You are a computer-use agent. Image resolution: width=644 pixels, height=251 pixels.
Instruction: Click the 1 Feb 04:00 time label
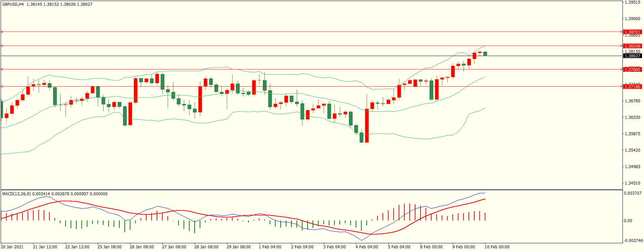coord(270,247)
